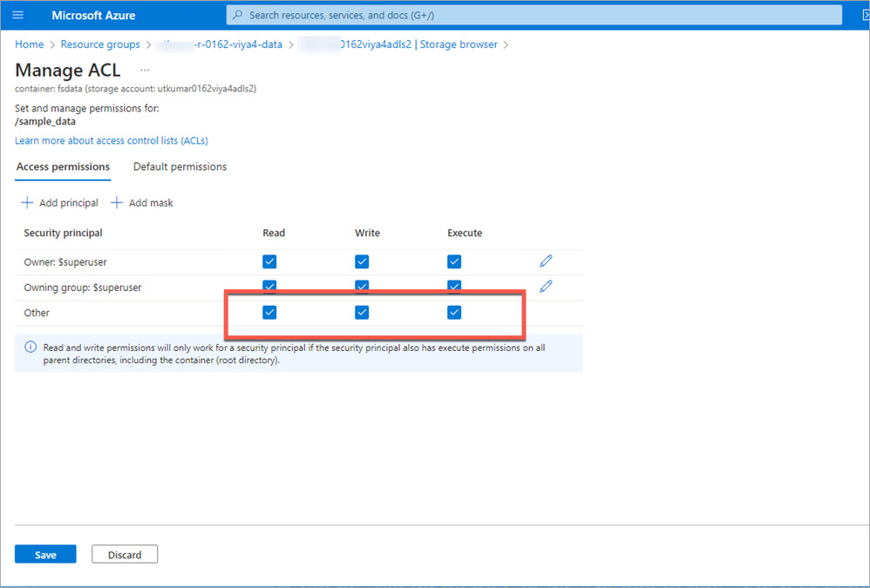Screen dimensions: 870x588
Task: Focus the Search resources search box
Action: pyautogui.click(x=534, y=15)
